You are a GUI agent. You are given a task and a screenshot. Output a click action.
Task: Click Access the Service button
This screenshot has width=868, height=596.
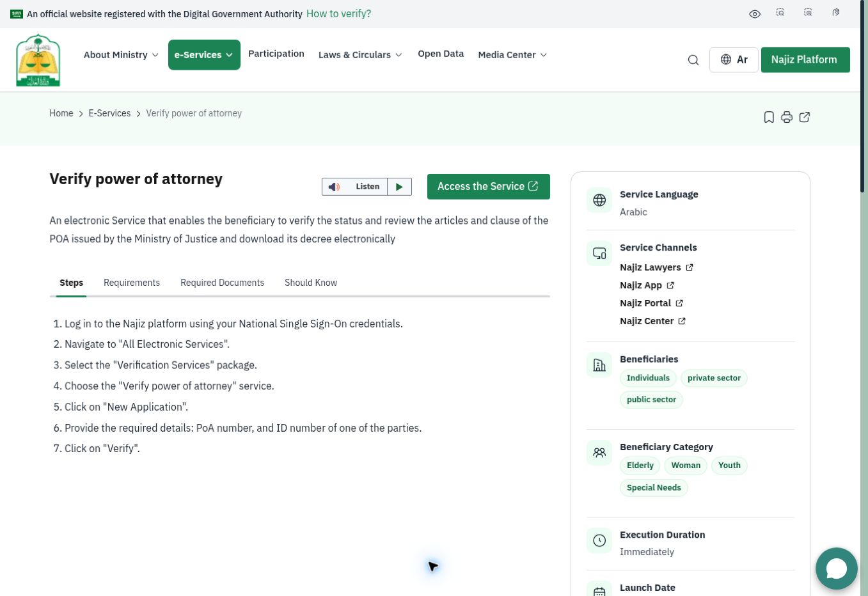489,187
